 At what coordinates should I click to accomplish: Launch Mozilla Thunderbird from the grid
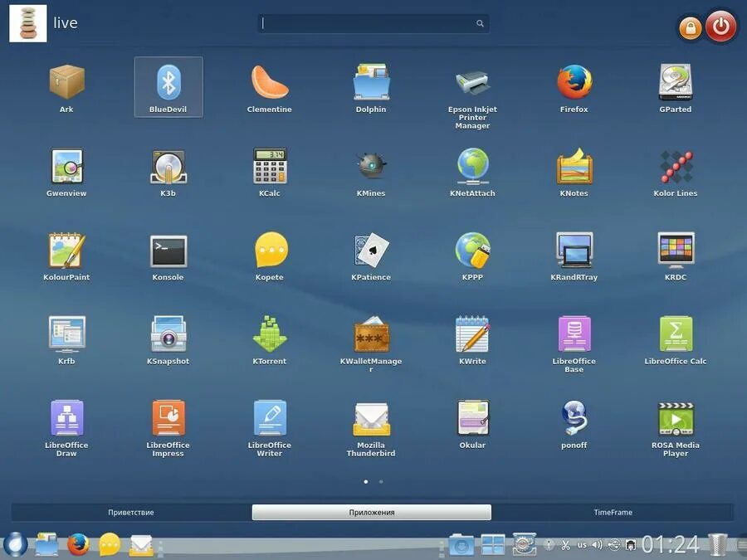tap(371, 428)
